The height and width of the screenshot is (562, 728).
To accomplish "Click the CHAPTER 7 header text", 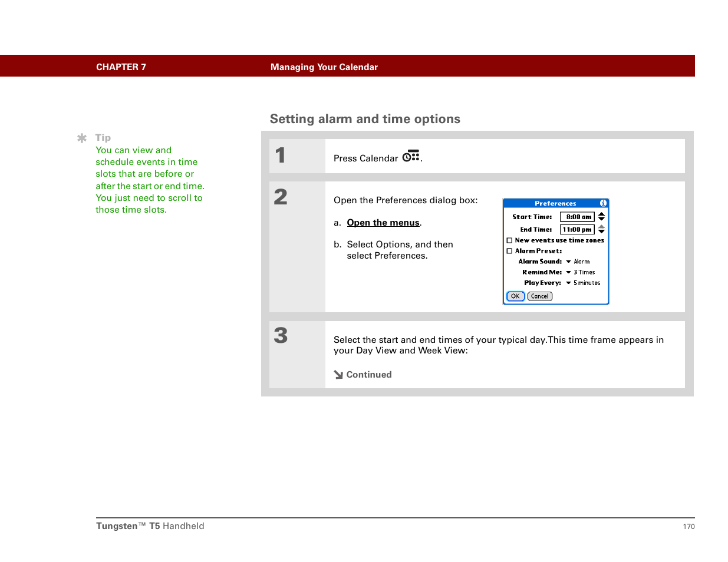I will [121, 67].
